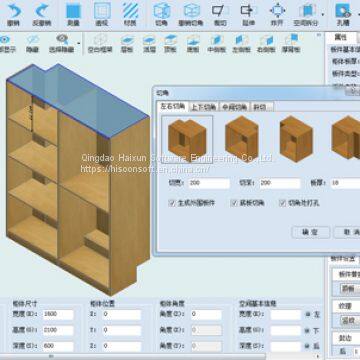Screen dimensions: 360x360
Task: Select the solid blue shading display icon
Action: click(x=73, y=11)
